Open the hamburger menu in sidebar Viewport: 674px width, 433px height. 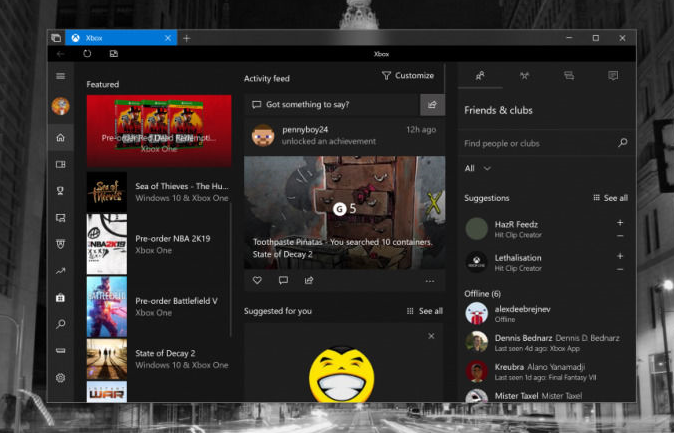tap(61, 76)
